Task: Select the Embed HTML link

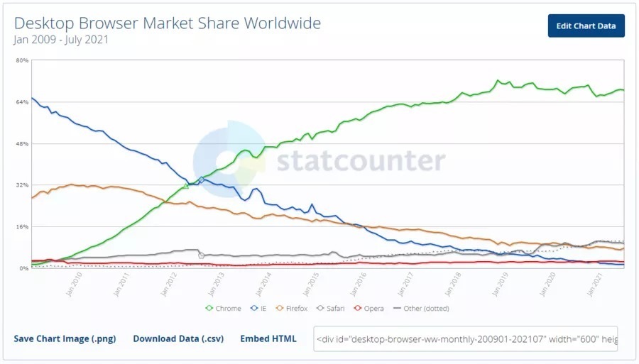Action: [x=269, y=339]
